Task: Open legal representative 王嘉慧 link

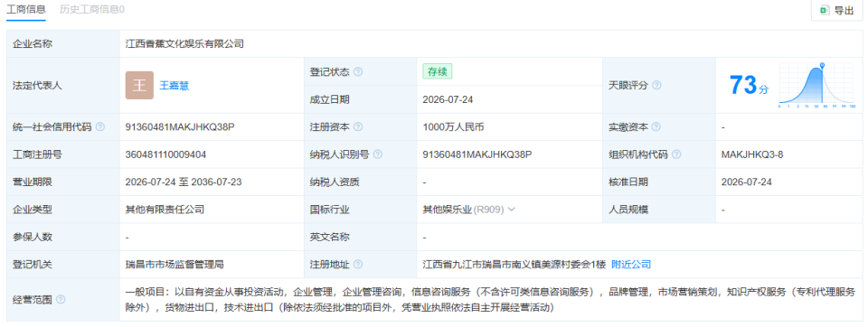Action: tap(175, 86)
